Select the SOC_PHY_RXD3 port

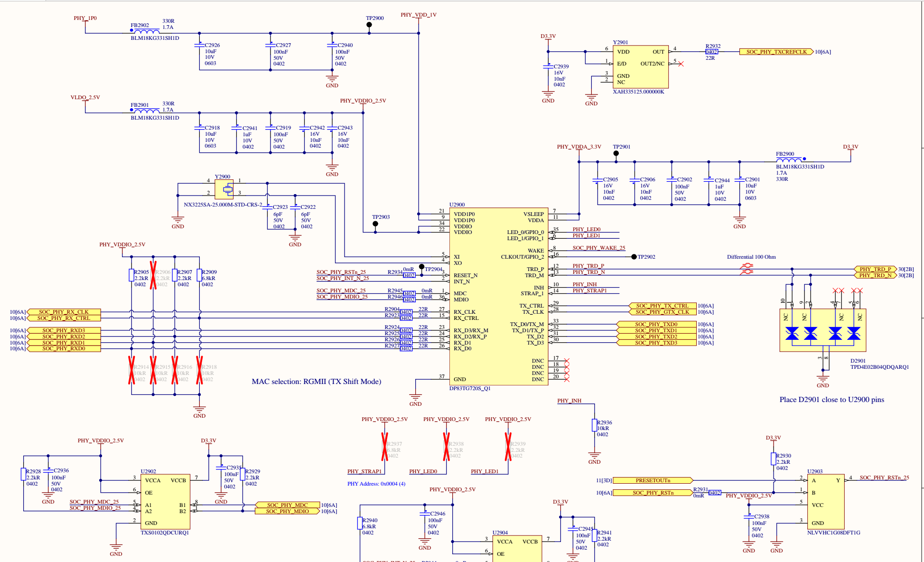pos(64,330)
